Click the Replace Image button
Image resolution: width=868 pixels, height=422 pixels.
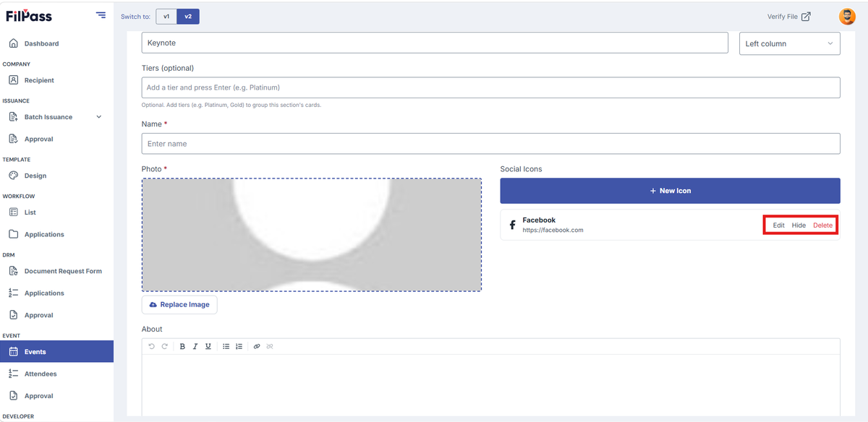tap(179, 304)
